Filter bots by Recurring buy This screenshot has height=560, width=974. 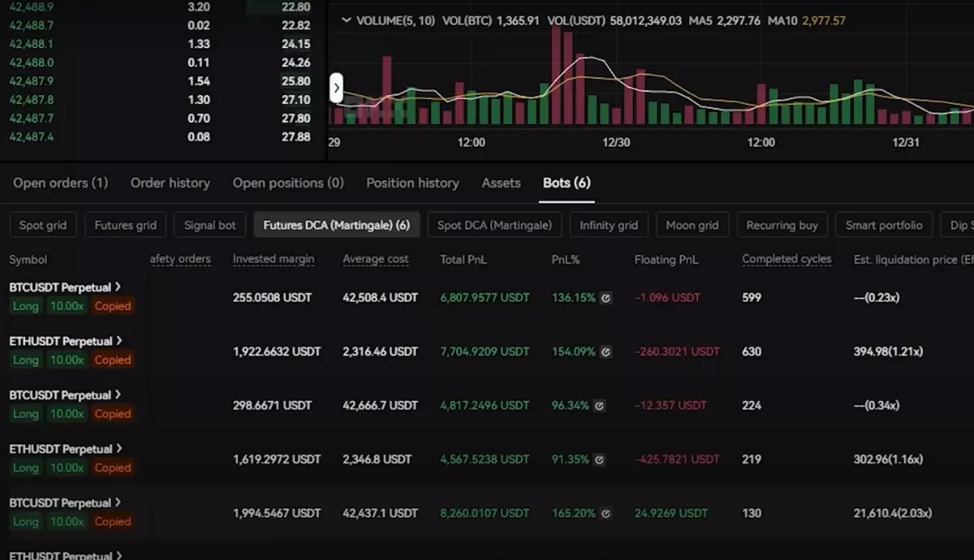[x=782, y=225]
